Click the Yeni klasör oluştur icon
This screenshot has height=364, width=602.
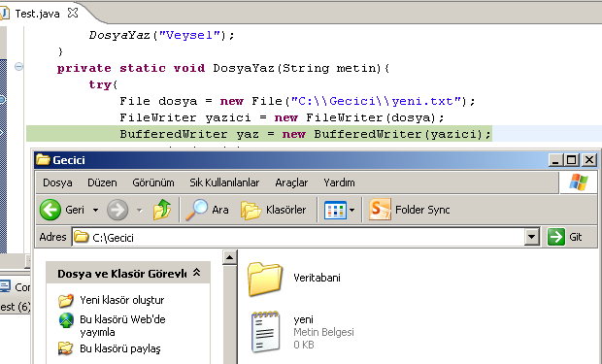(x=66, y=300)
